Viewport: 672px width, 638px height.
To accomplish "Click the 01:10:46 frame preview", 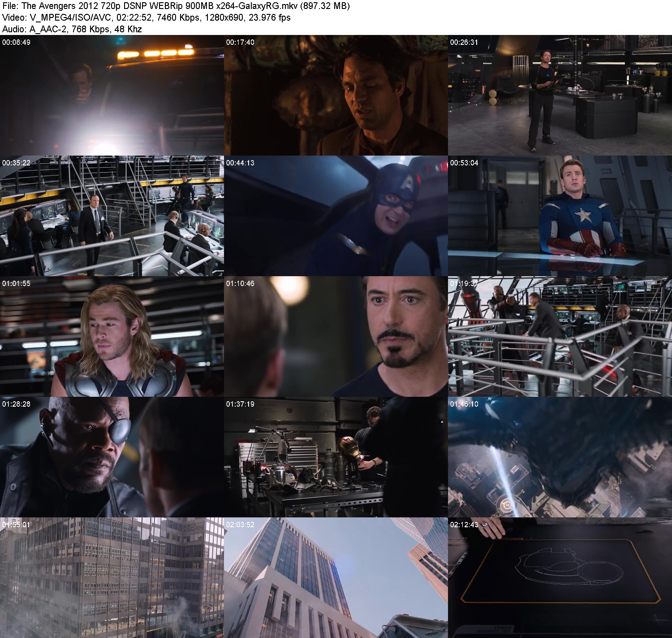I will 336,337.
